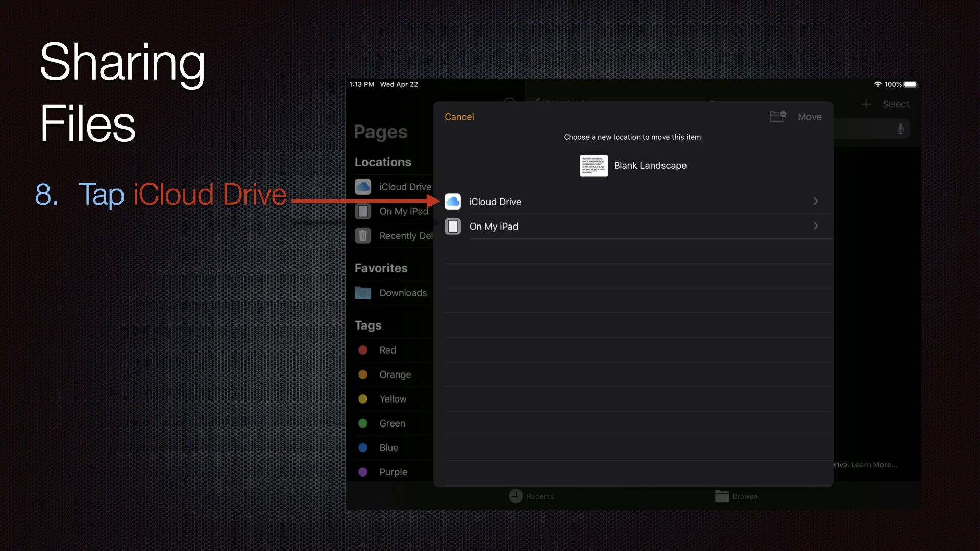
Task: Click the new folder icon beside Move
Action: (x=777, y=117)
